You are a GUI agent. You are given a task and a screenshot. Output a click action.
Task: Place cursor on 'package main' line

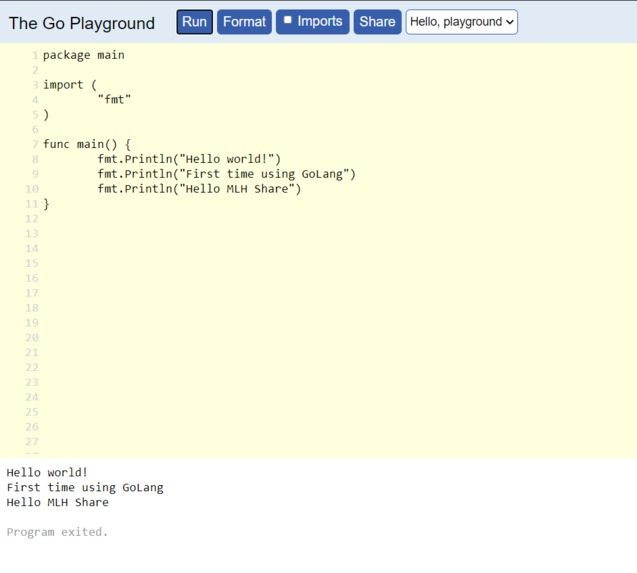click(84, 55)
